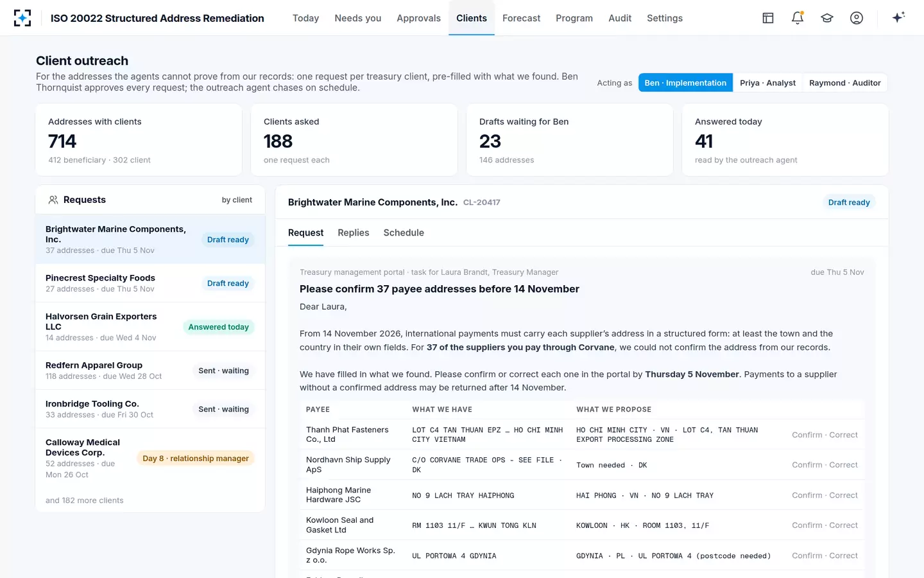Select Halvorsen Grain Exporters LLC request
924x578 pixels.
[150, 327]
